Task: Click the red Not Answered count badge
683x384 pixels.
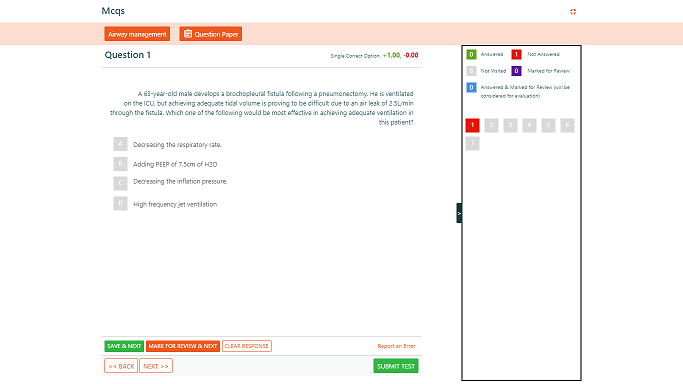Action: pyautogui.click(x=516, y=54)
